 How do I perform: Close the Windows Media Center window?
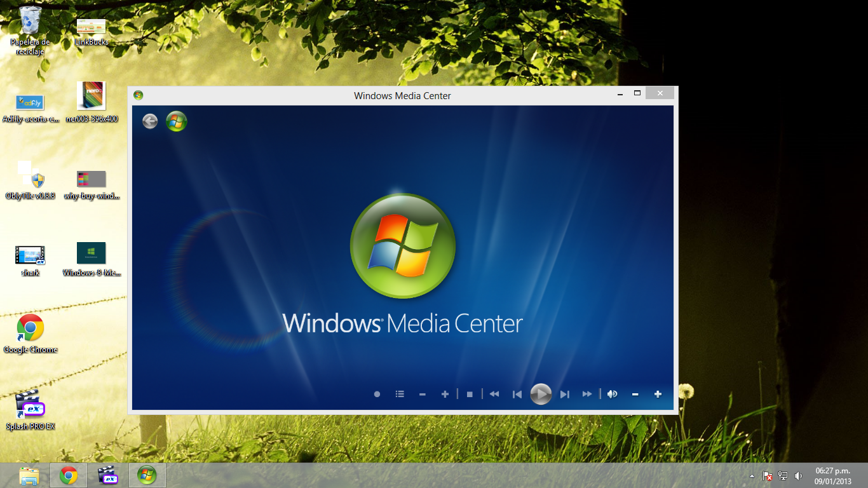pyautogui.click(x=660, y=93)
